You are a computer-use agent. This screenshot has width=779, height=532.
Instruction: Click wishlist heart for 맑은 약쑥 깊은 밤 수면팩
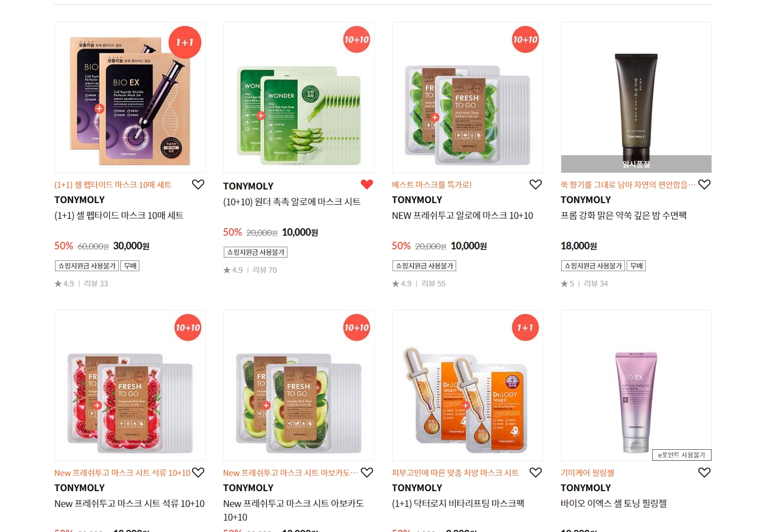click(704, 185)
